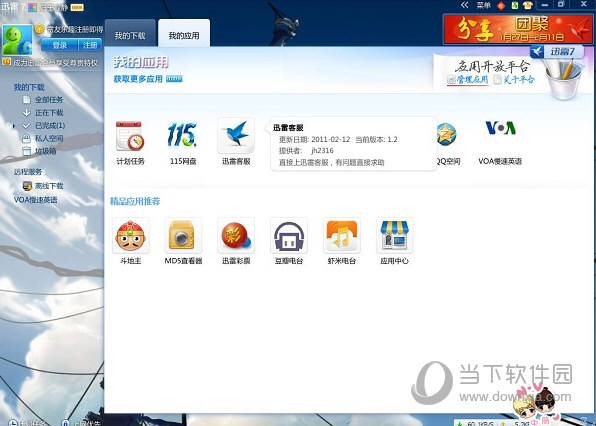Image resolution: width=596 pixels, height=426 pixels.
Task: Open the QQ空间 star app icon
Action: (x=446, y=134)
